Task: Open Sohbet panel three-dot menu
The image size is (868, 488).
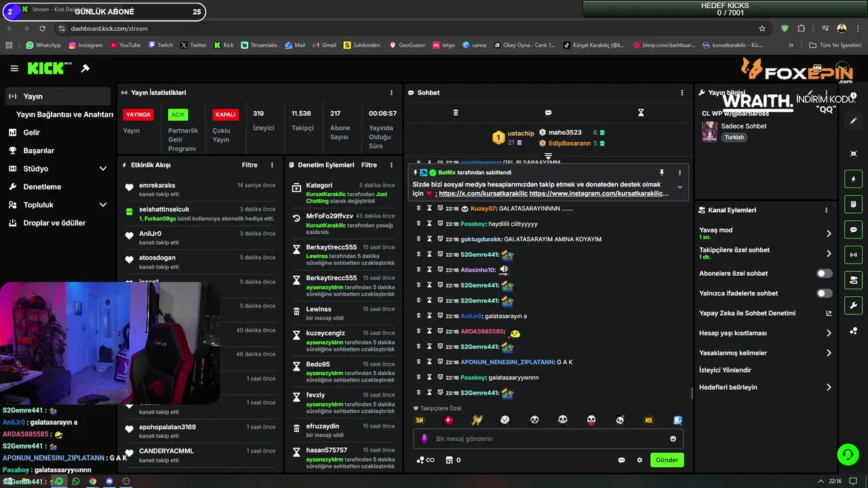Action: tap(682, 93)
